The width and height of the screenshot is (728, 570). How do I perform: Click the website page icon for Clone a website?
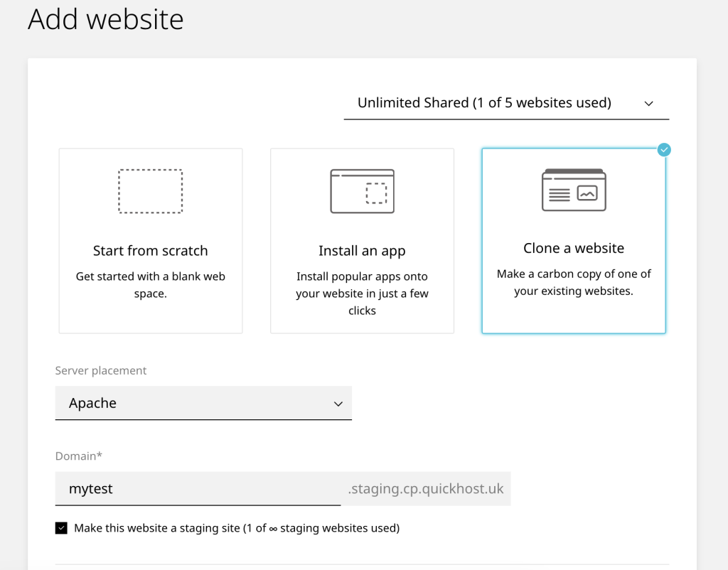pos(574,190)
